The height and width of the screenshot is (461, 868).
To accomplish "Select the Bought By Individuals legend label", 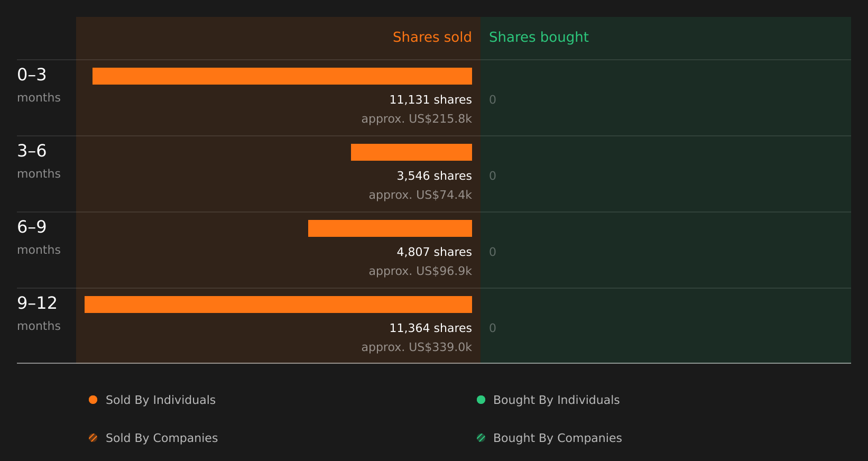I will click(557, 400).
